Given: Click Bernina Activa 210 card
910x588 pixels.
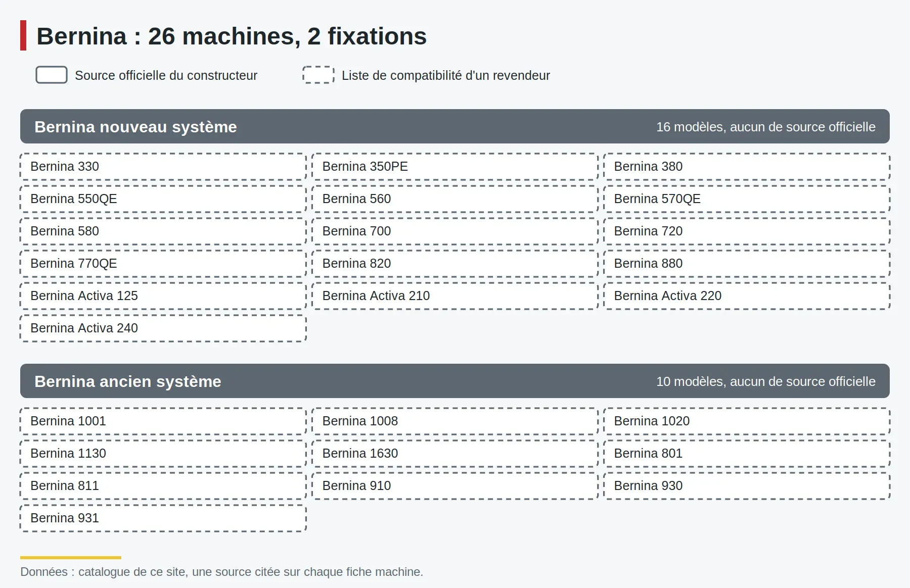Looking at the screenshot, I should click(455, 296).
